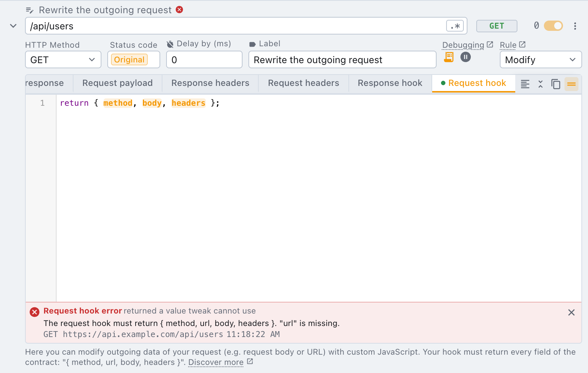The width and height of the screenshot is (588, 373).
Task: Toggle the rule enabled switch
Action: [553, 26]
